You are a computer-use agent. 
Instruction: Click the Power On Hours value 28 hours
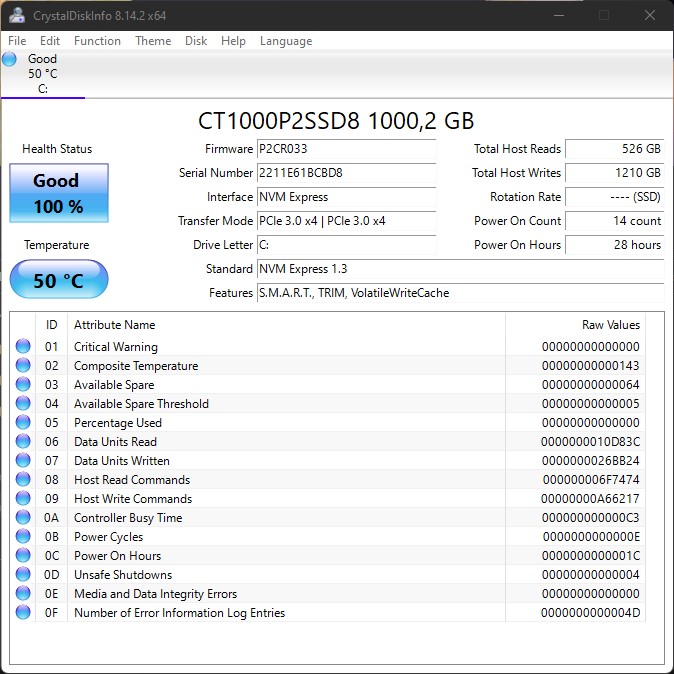tap(615, 245)
